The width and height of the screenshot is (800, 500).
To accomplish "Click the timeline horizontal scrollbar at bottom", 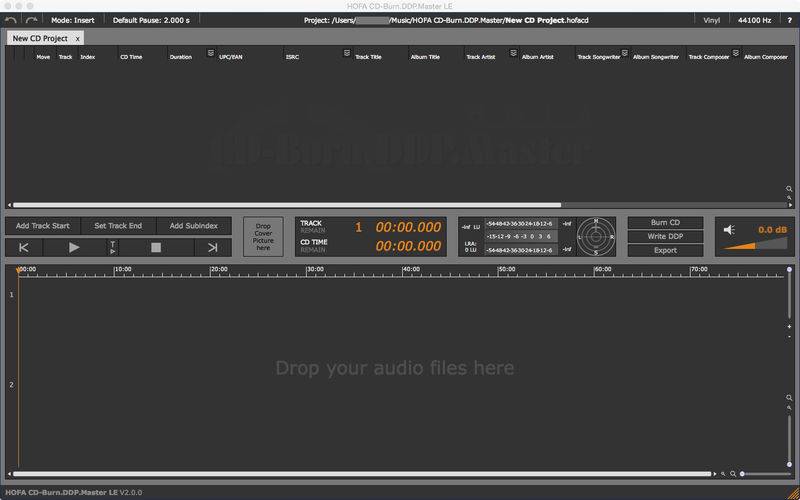I will point(362,474).
